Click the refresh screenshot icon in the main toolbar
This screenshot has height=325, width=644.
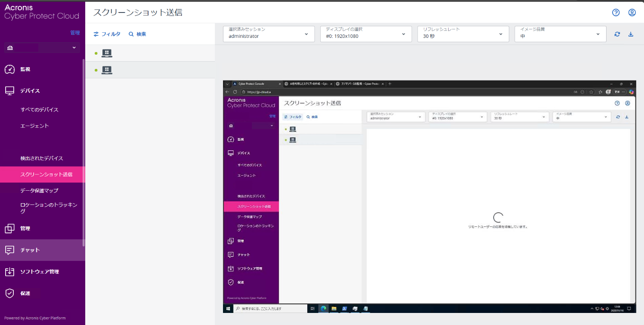tap(617, 34)
